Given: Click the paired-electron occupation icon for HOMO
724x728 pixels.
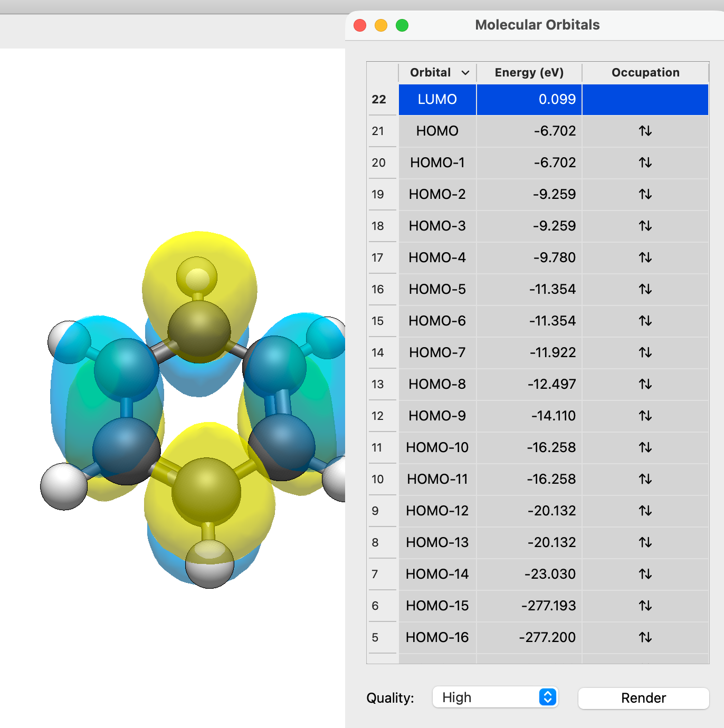Looking at the screenshot, I should tap(645, 131).
